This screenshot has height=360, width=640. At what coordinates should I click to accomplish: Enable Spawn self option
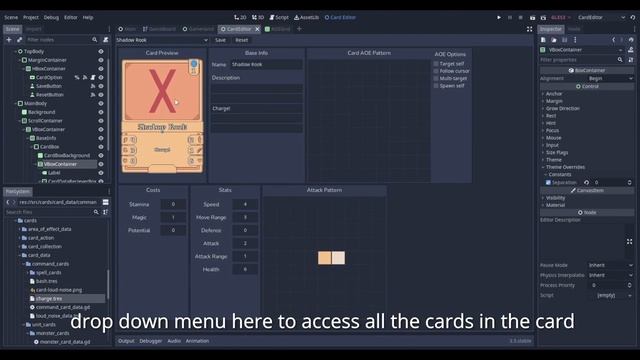436,86
